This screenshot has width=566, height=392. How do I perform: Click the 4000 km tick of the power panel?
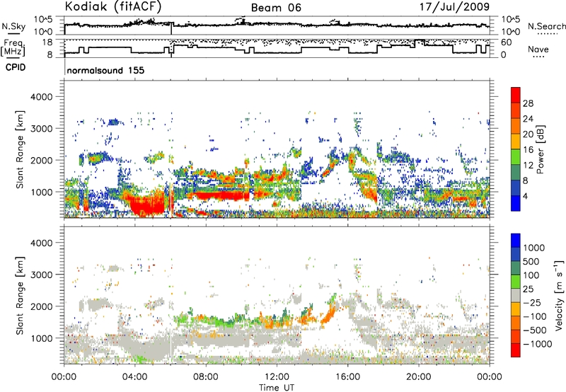(x=41, y=97)
